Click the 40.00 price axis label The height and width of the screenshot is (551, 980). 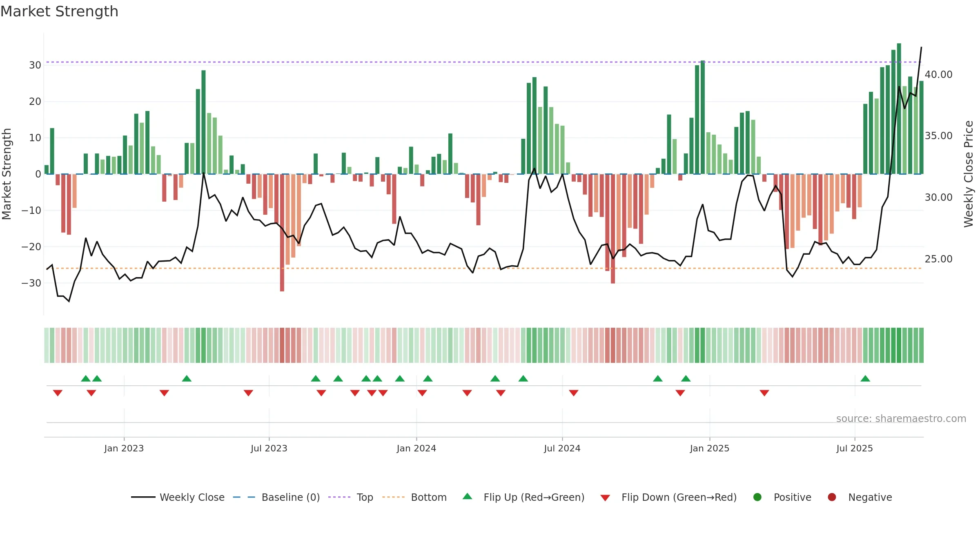click(938, 74)
